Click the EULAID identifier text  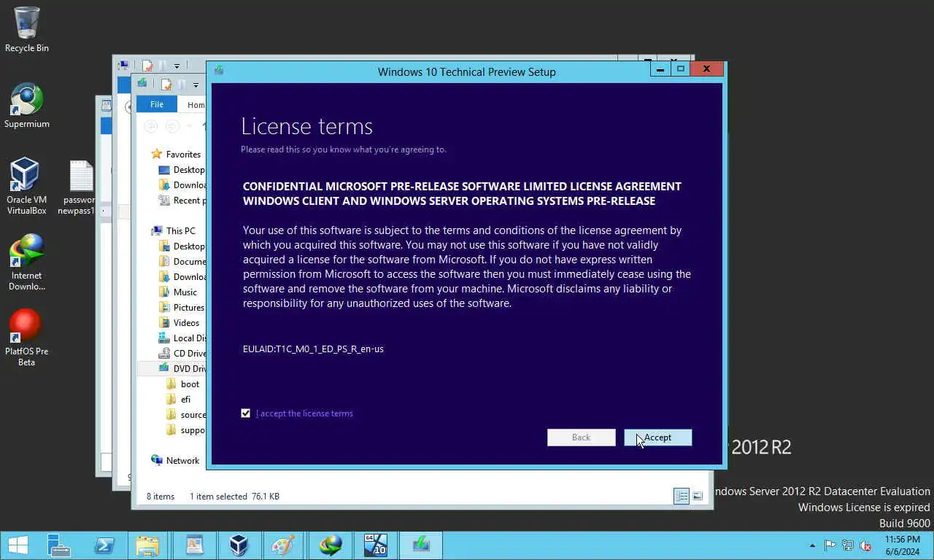click(313, 349)
